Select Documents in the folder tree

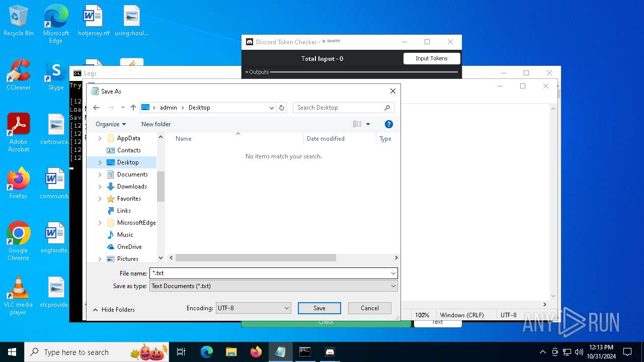pyautogui.click(x=132, y=174)
